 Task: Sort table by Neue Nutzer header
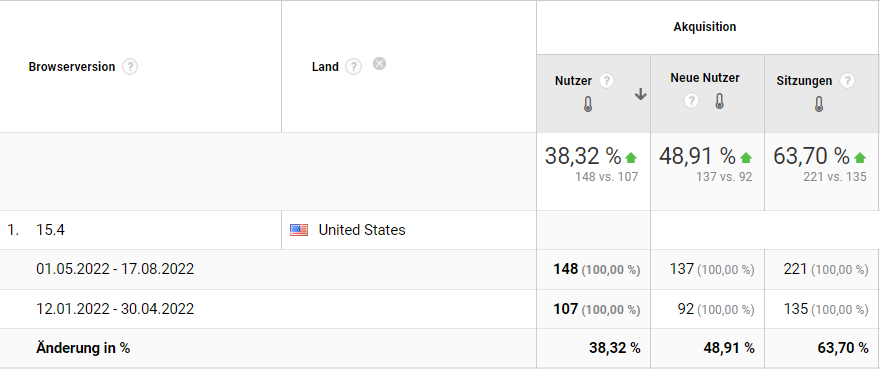point(705,78)
